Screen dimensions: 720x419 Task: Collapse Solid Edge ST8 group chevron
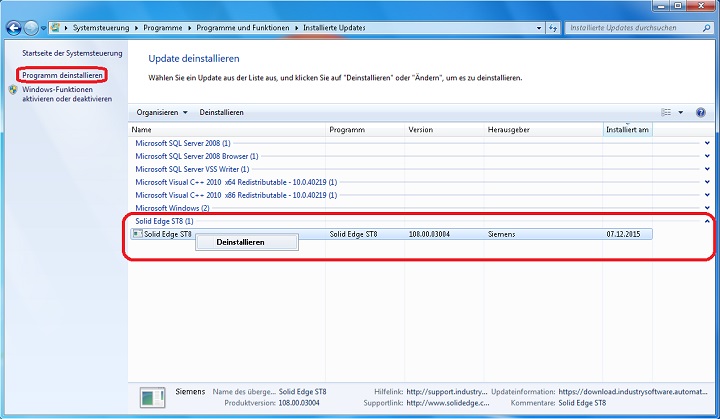click(x=707, y=221)
